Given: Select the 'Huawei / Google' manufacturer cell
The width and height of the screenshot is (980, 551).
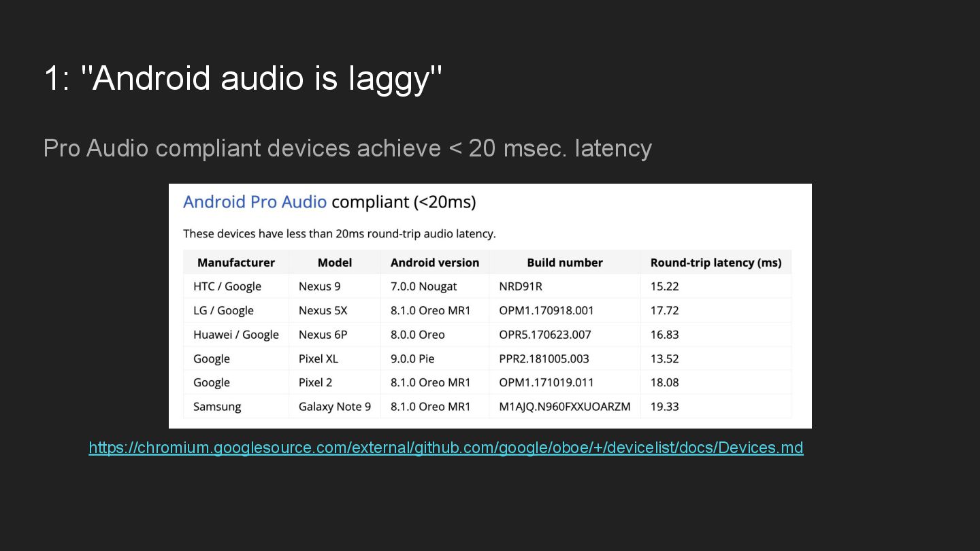Looking at the screenshot, I should pos(236,335).
